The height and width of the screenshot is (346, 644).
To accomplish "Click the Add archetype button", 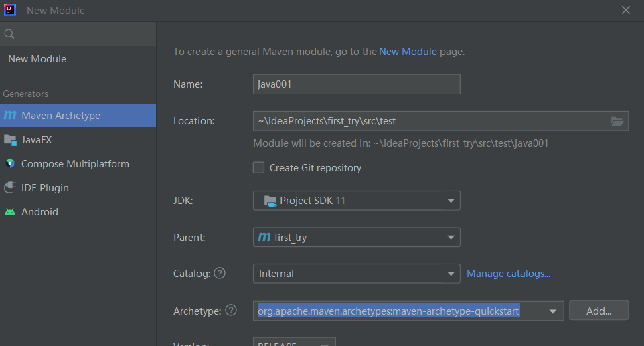I will coord(599,311).
